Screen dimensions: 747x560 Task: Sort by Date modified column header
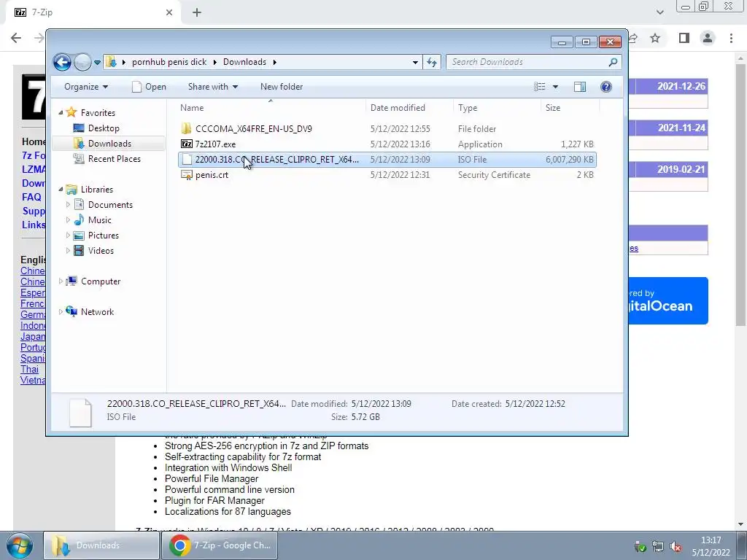click(x=409, y=108)
